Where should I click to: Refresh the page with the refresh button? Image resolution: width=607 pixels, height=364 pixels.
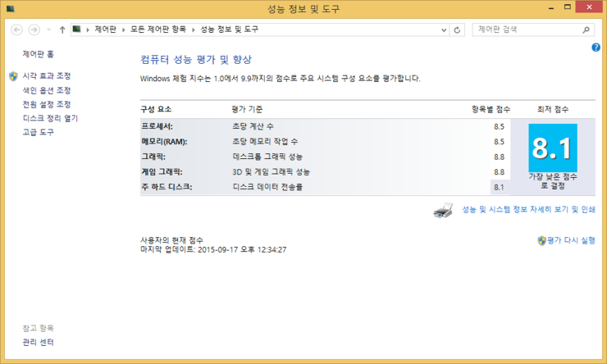[x=457, y=30]
